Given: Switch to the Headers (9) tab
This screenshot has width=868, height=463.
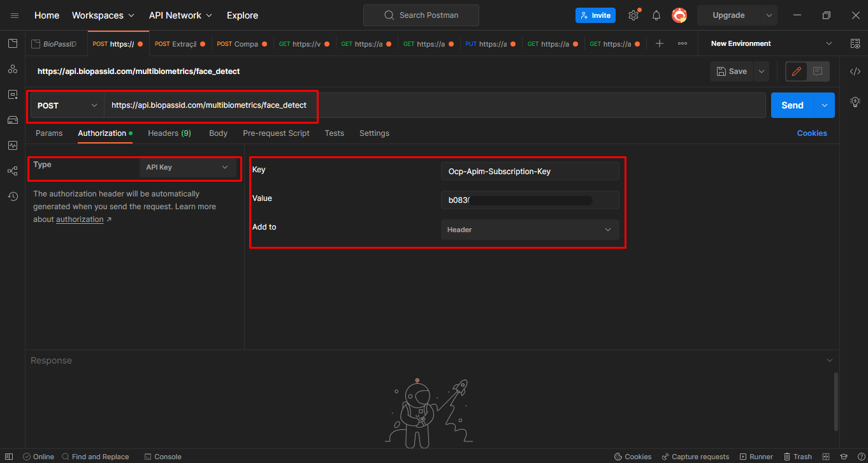Looking at the screenshot, I should point(170,133).
